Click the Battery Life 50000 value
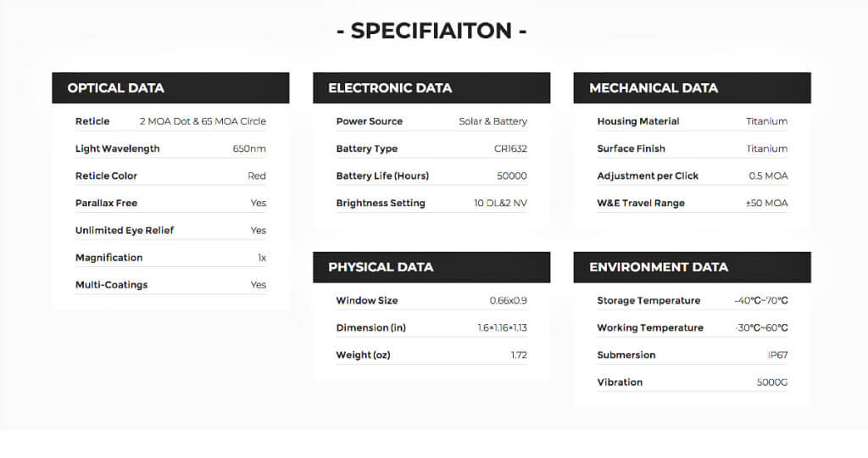This screenshot has width=868, height=458. click(512, 176)
